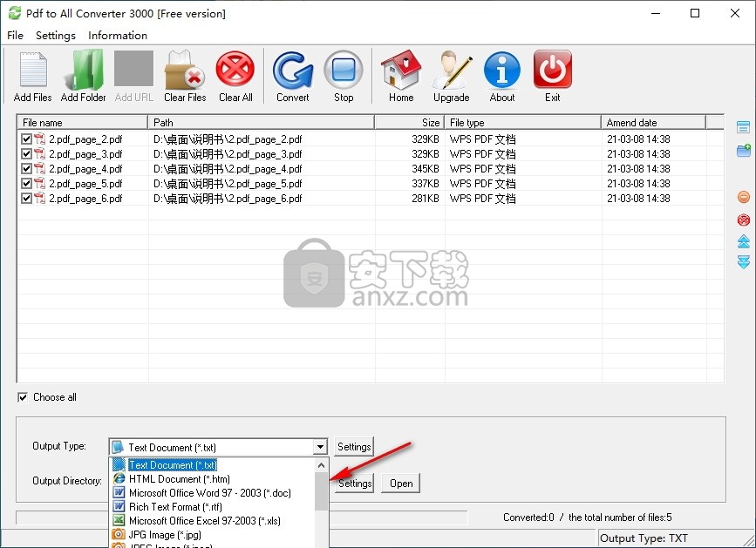Viewport: 756px width, 548px height.
Task: Sort by Size column header
Action: point(409,122)
